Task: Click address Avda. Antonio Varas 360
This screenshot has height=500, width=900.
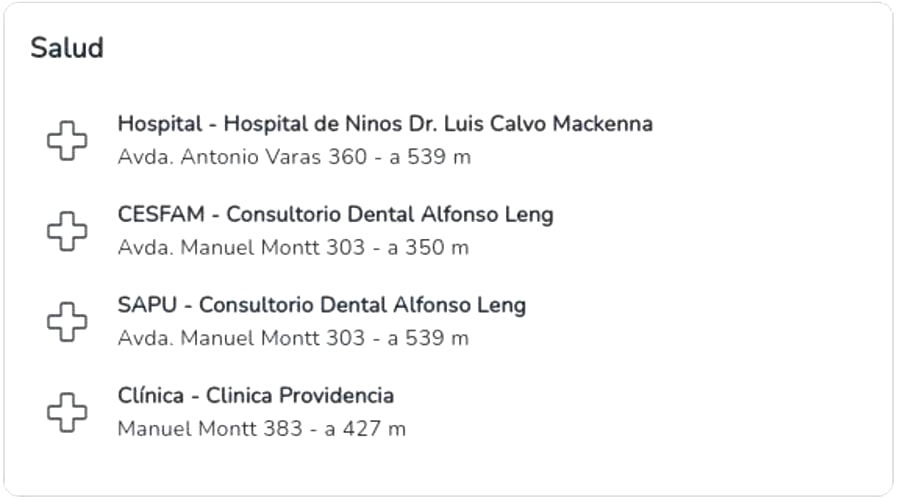Action: click(x=242, y=157)
